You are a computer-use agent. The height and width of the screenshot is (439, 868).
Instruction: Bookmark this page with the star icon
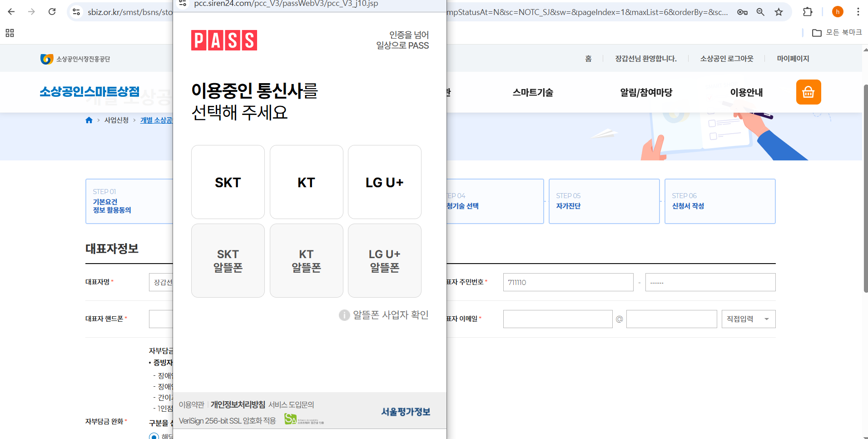[779, 12]
